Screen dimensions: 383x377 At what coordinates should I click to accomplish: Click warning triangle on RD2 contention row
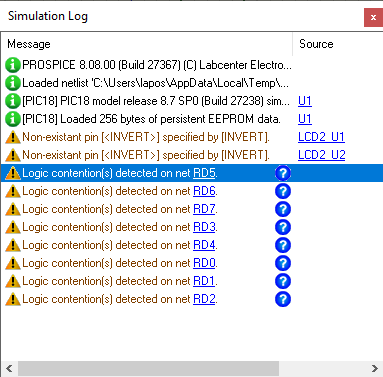[13, 299]
